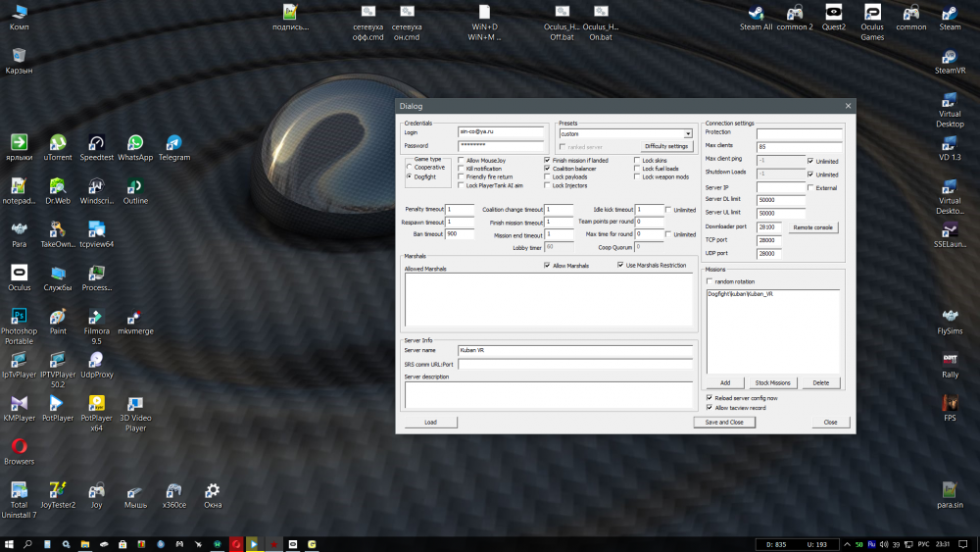Uncheck Coalition balancer option
This screenshot has height=552, width=980.
click(x=548, y=169)
